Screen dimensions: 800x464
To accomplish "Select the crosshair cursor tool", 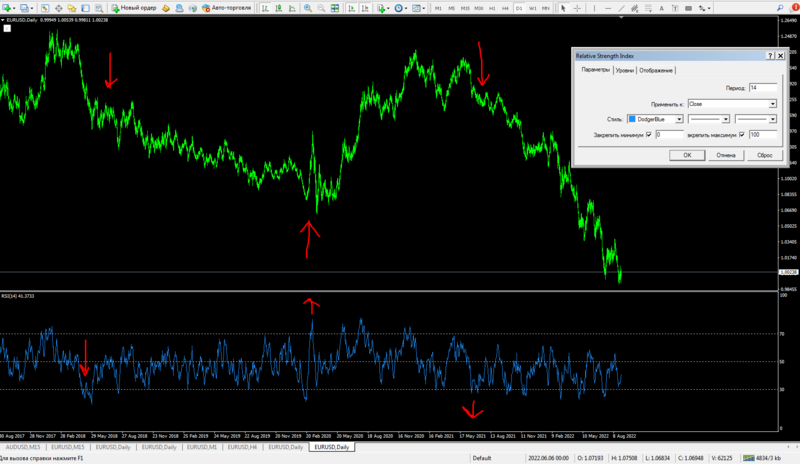I will coord(577,8).
